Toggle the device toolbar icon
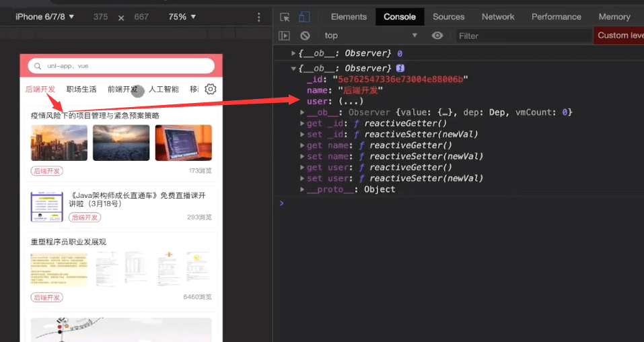The height and width of the screenshot is (342, 644). (304, 17)
